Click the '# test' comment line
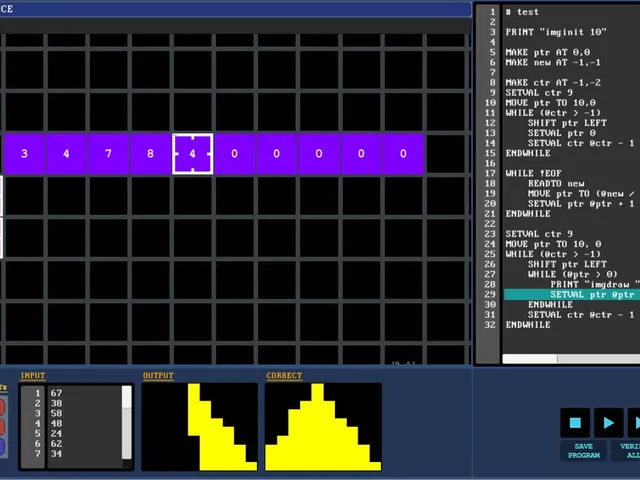The width and height of the screenshot is (640, 480). (522, 12)
